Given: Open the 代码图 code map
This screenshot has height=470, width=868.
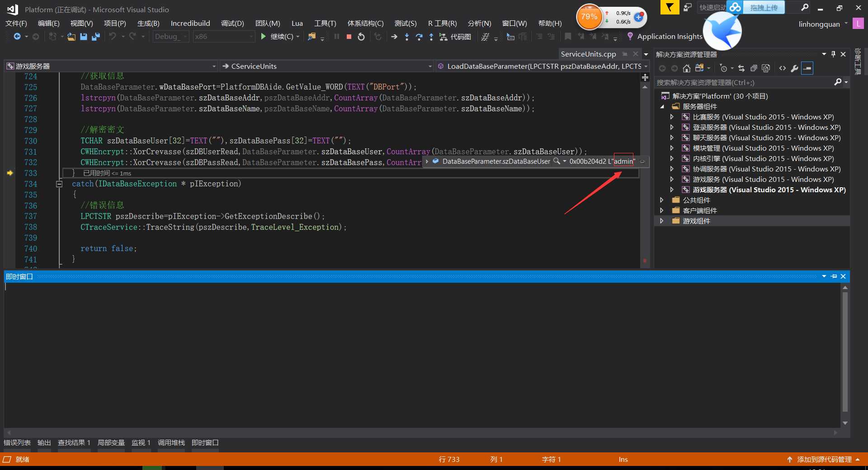Looking at the screenshot, I should click(455, 37).
